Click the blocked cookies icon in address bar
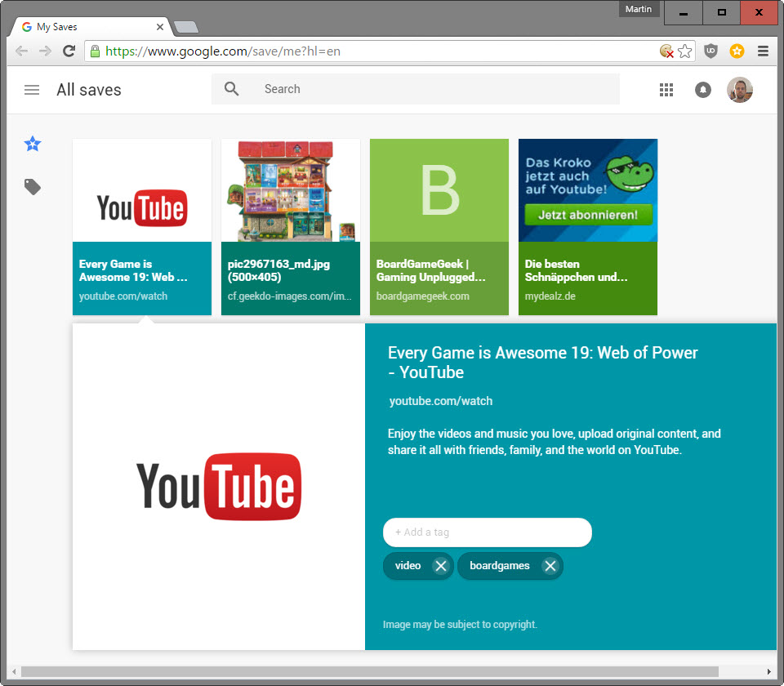 pyautogui.click(x=666, y=51)
